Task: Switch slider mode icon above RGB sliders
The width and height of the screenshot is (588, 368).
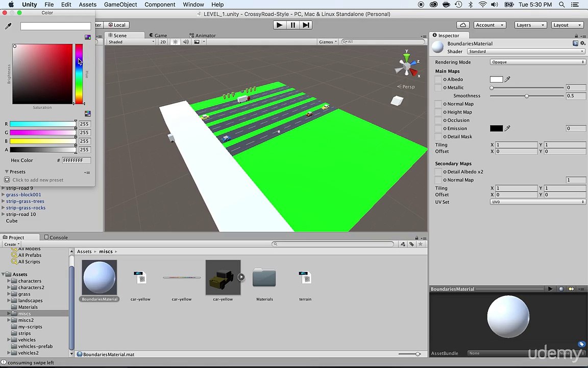Action: click(x=88, y=114)
